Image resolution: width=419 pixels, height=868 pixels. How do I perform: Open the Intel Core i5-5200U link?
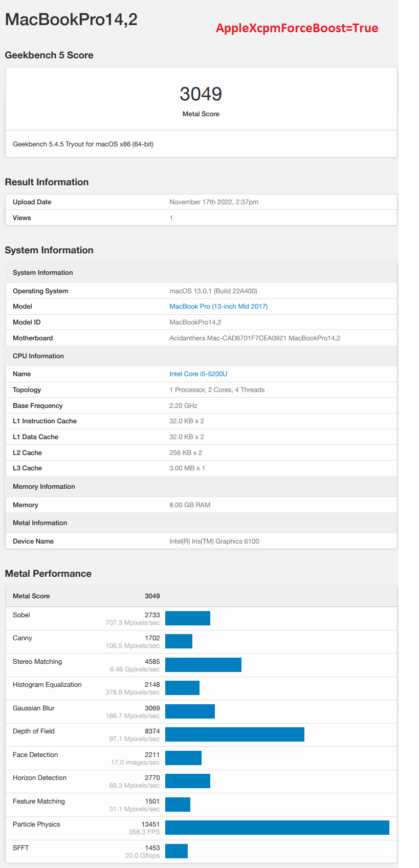[x=199, y=374]
